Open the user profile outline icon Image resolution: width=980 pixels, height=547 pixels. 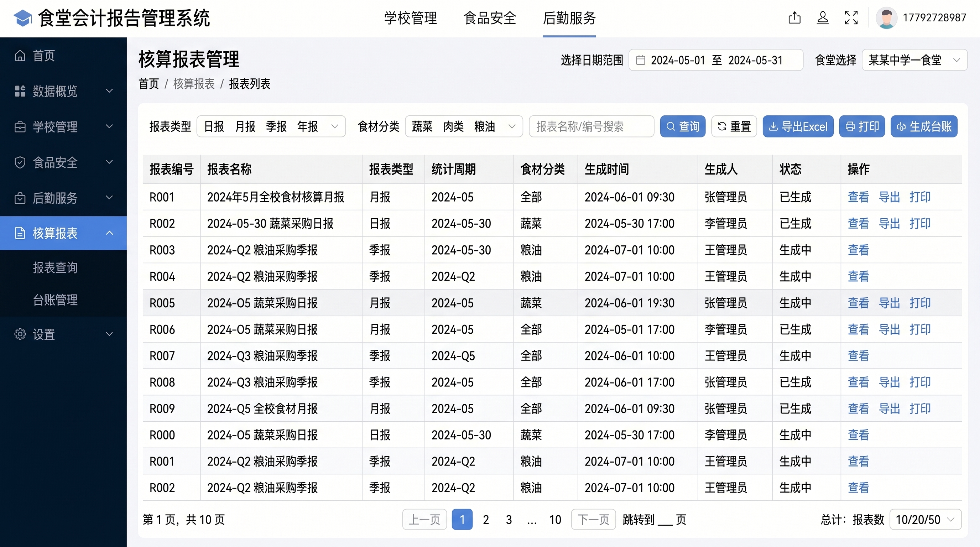click(823, 18)
